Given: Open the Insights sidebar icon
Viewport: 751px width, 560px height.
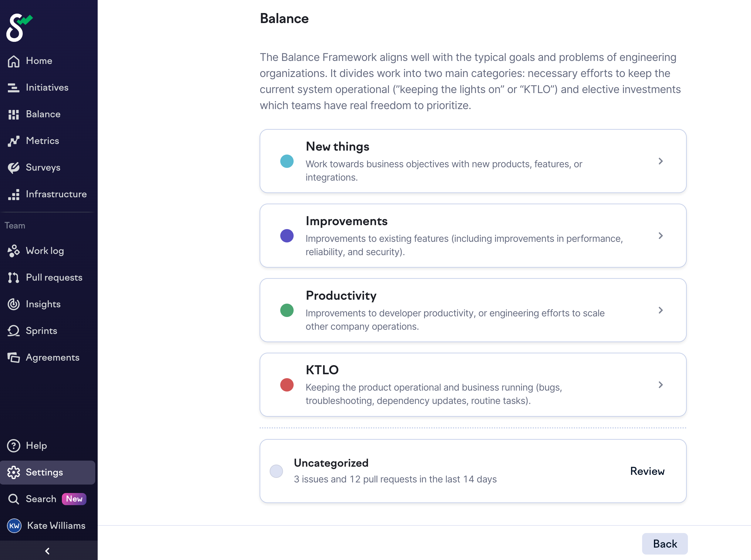Looking at the screenshot, I should [14, 304].
